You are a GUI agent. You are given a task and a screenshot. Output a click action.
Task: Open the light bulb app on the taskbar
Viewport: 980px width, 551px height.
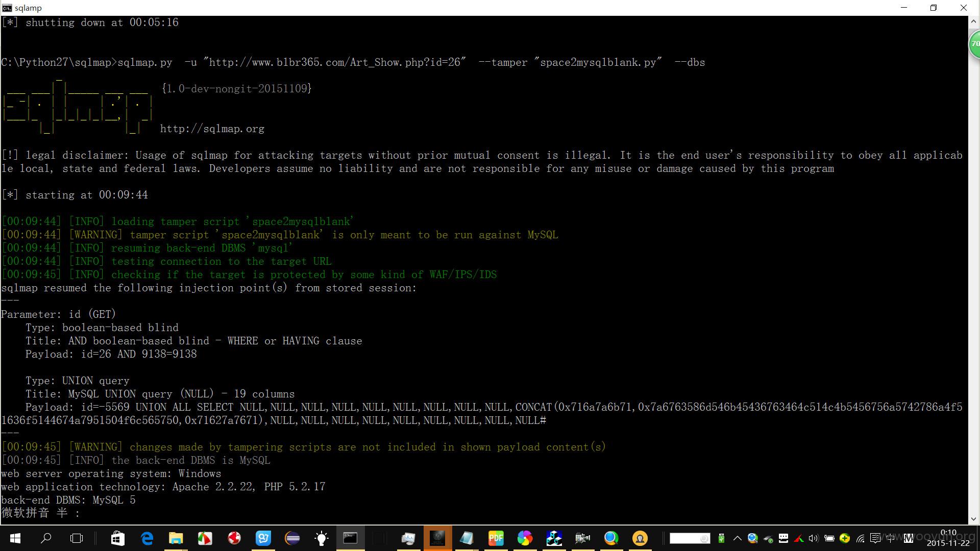tap(322, 538)
